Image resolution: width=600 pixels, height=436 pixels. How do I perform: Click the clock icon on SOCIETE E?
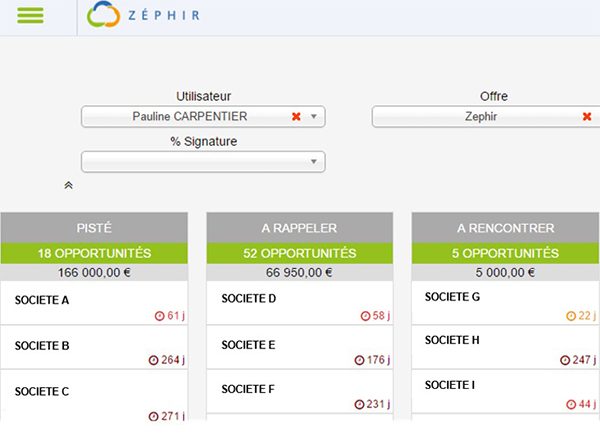pyautogui.click(x=359, y=361)
